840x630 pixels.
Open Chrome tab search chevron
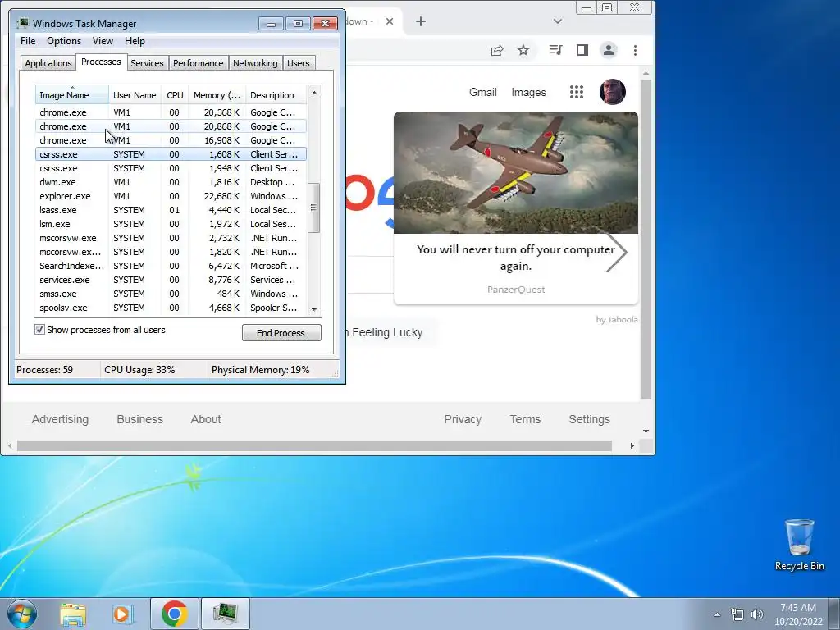click(x=558, y=21)
